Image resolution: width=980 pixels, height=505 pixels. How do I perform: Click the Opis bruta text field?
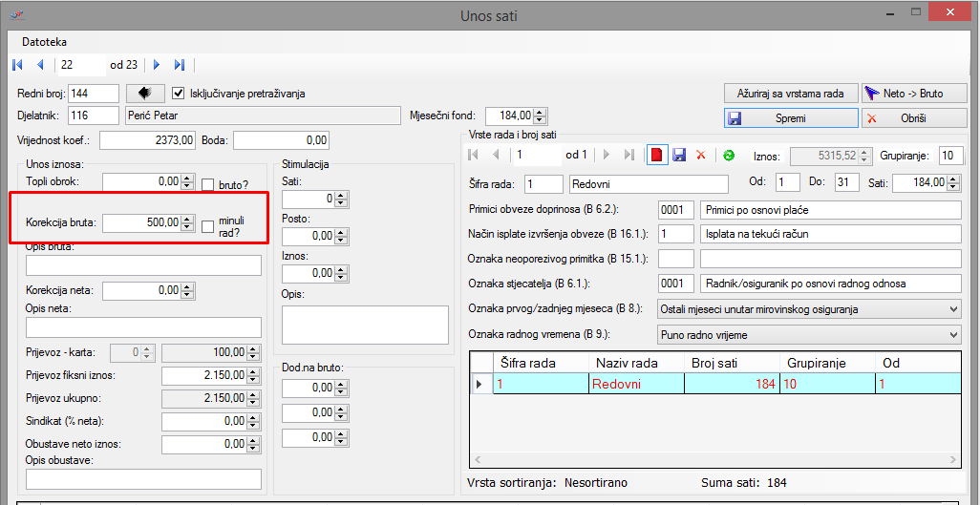pyautogui.click(x=143, y=264)
